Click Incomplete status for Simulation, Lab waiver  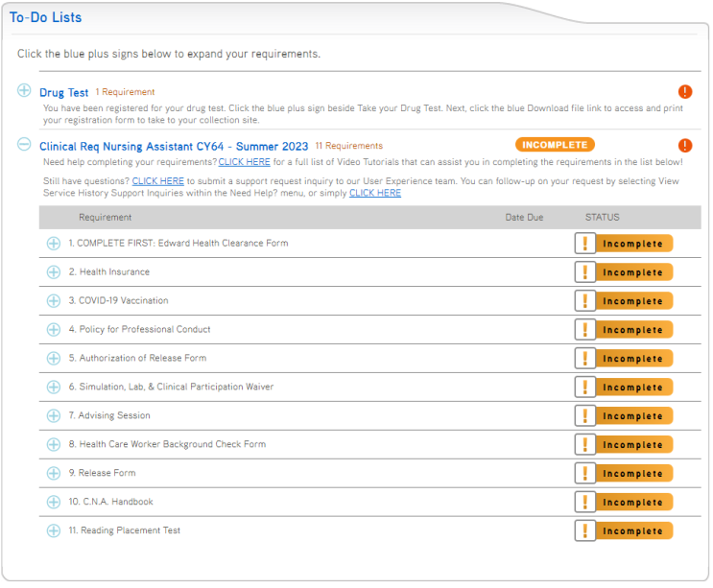coord(634,388)
